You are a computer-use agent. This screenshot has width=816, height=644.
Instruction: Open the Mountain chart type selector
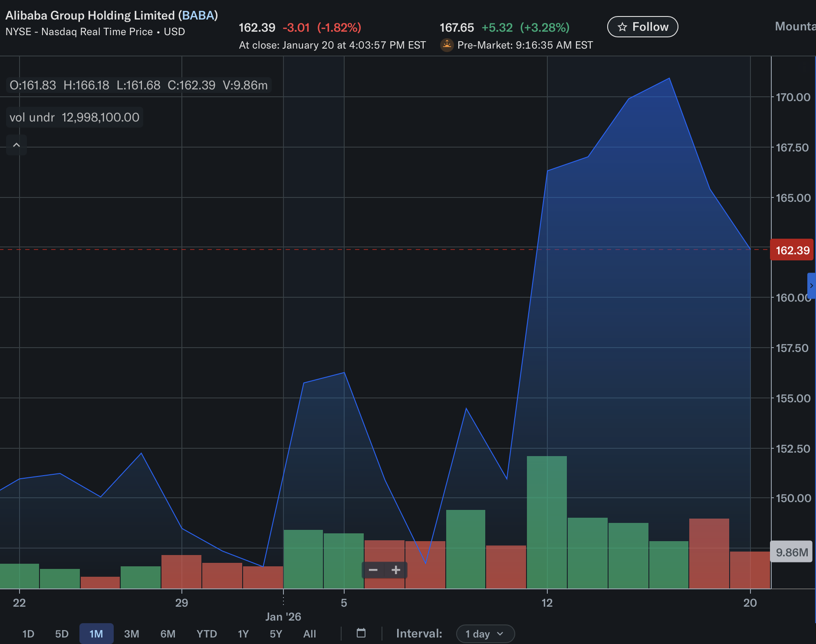[x=795, y=27]
